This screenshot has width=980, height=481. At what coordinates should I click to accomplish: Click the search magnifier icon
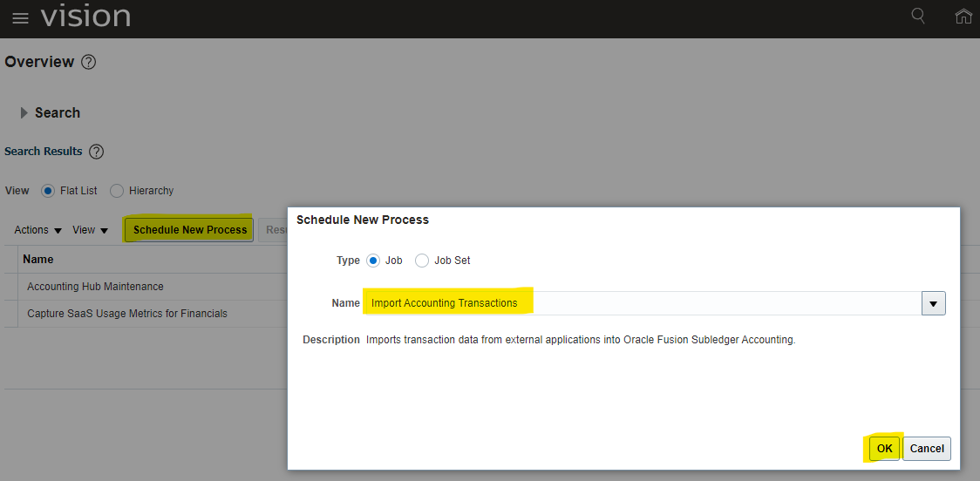918,16
